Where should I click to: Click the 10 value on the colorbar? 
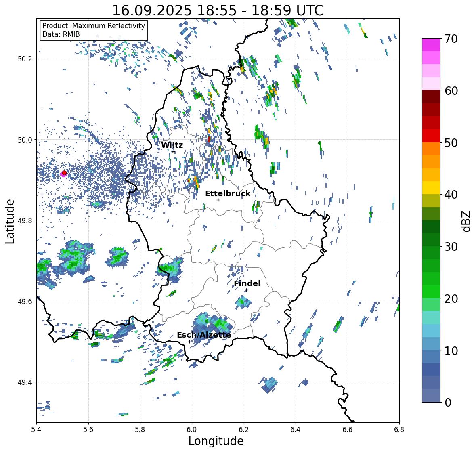tap(451, 350)
